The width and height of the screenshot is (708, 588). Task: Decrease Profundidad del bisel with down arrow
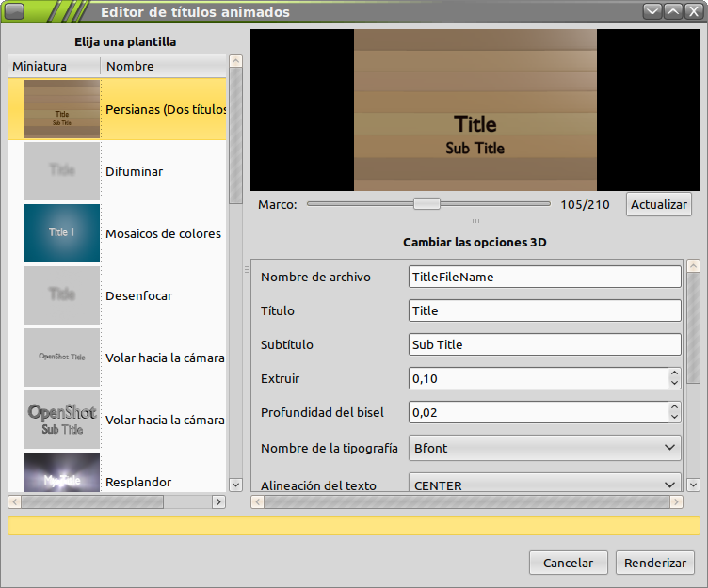coord(675,418)
